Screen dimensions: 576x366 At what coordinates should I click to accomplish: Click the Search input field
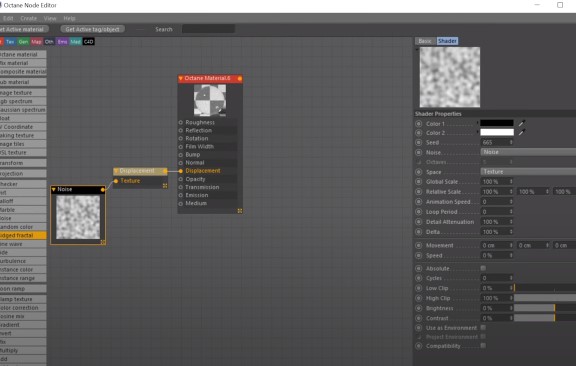[x=208, y=29]
